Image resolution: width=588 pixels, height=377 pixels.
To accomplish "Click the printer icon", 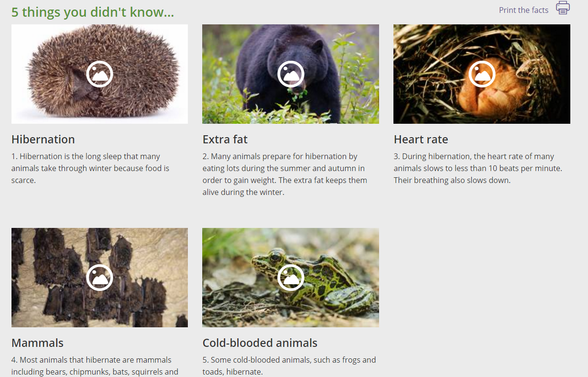I will (563, 8).
